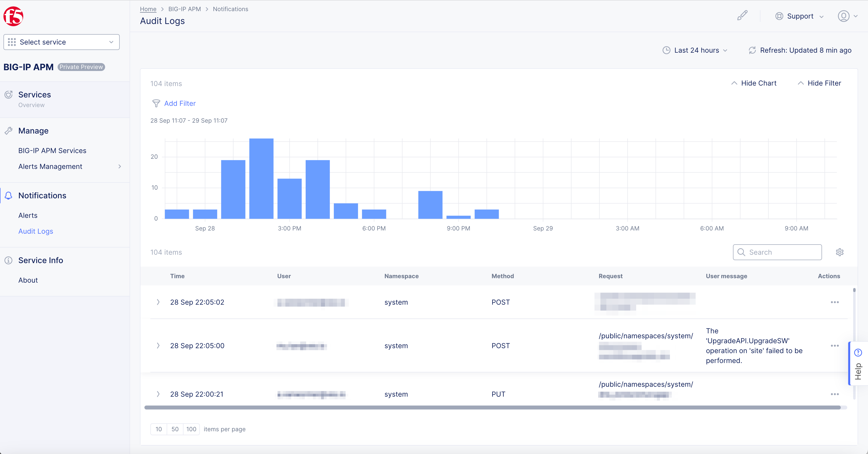Click the UpgradeSW failed user message

point(754,345)
